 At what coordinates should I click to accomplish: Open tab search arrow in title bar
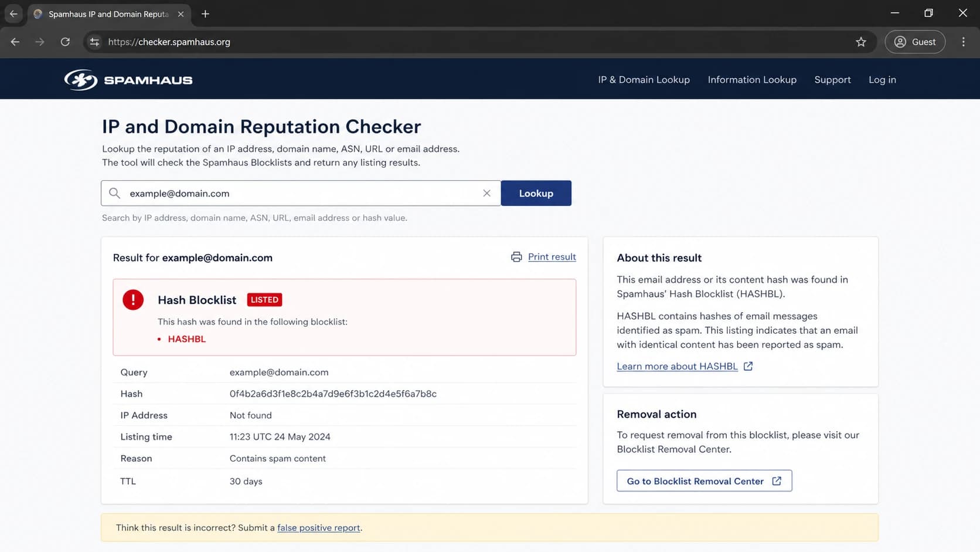pyautogui.click(x=13, y=14)
